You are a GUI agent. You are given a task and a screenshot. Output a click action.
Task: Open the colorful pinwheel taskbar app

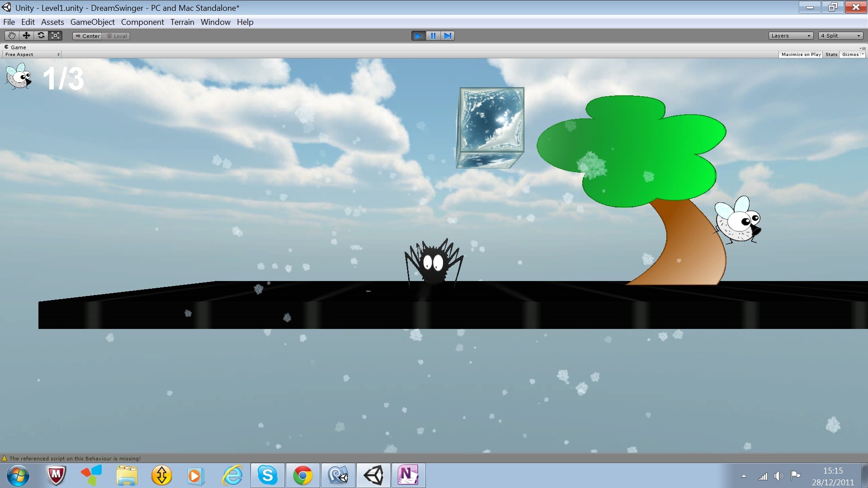tap(91, 475)
